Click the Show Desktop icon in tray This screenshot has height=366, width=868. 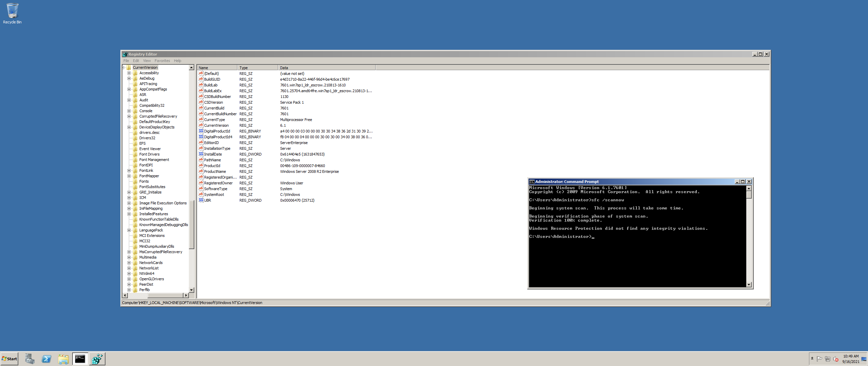coord(864,359)
